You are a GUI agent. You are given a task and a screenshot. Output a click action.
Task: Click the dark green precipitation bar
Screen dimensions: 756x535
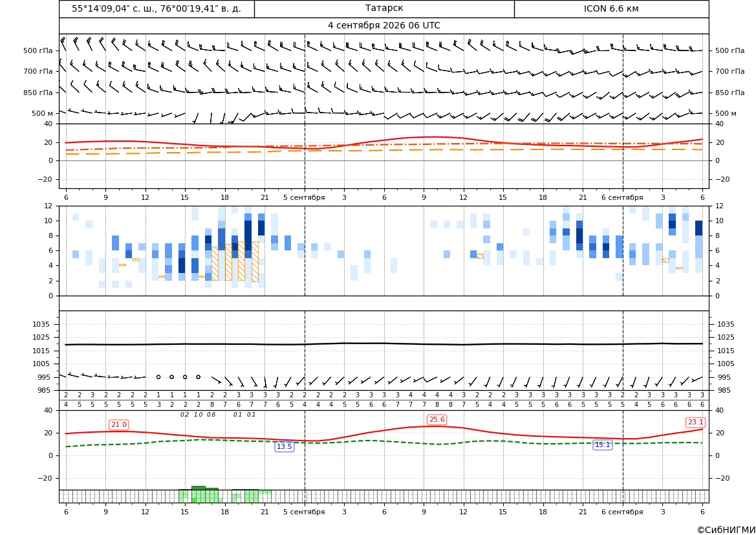pos(198,488)
